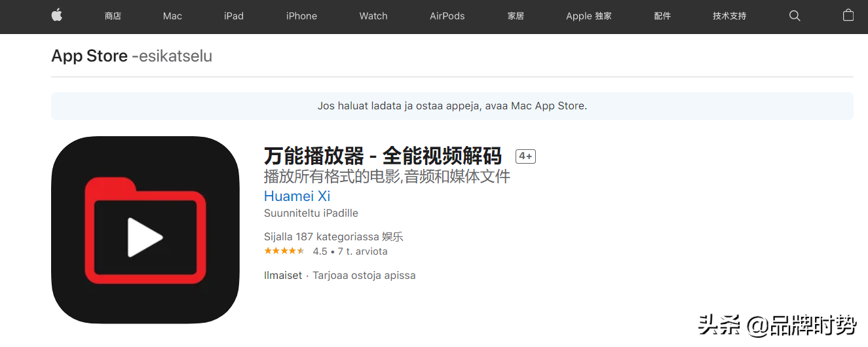
Task: Click the red video player app icon
Action: [145, 230]
